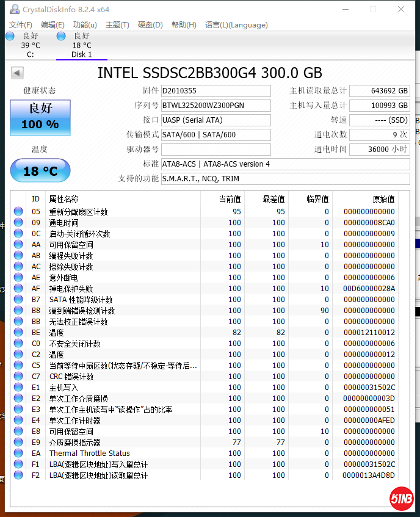Open the 功能(u) menu
The height and width of the screenshot is (517, 420).
[x=85, y=25]
